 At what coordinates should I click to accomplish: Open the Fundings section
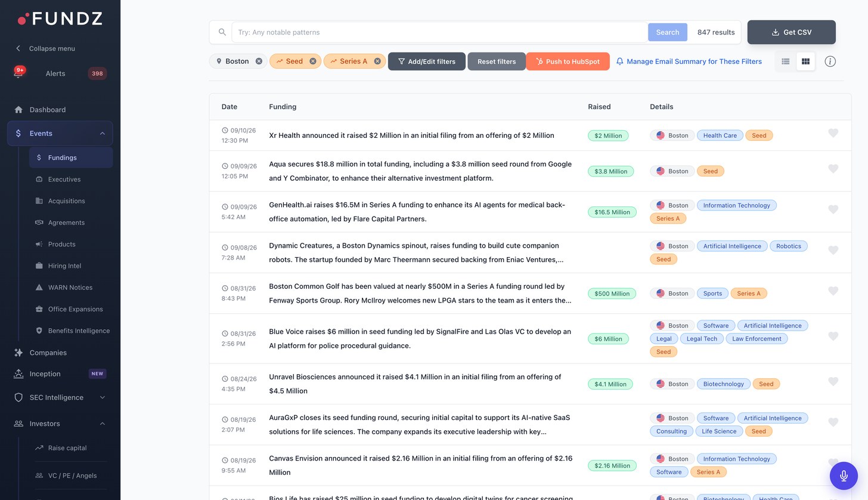tap(71, 158)
